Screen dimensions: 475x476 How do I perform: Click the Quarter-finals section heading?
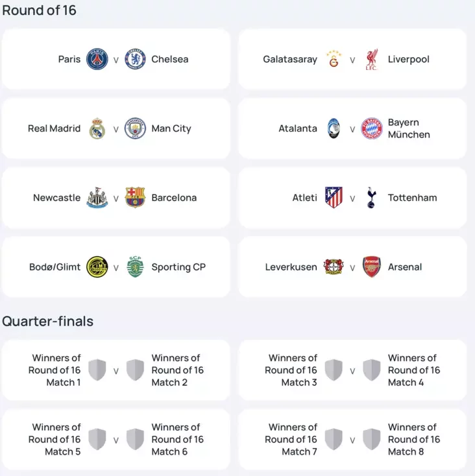(47, 321)
